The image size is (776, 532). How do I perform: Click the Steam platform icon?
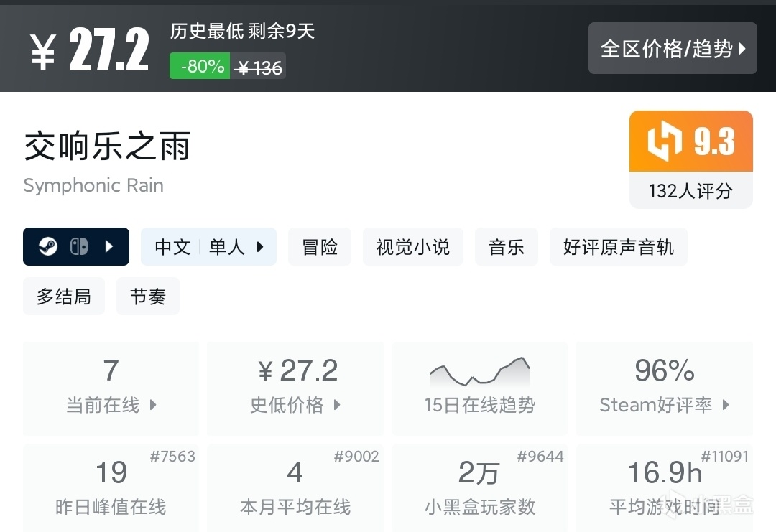click(x=48, y=247)
